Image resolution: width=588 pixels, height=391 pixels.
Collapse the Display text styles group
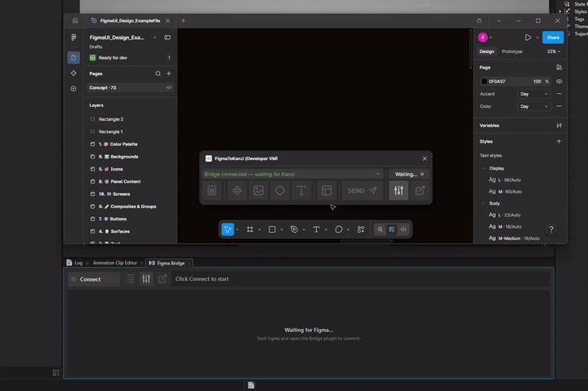483,168
